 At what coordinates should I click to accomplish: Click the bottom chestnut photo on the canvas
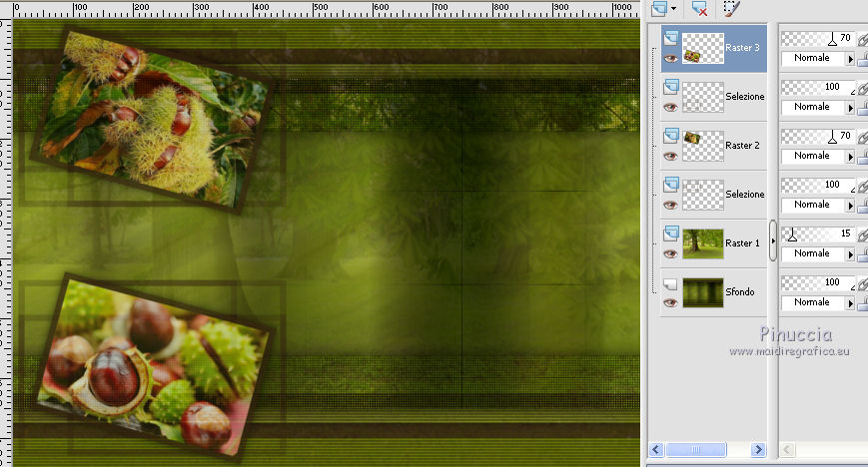pyautogui.click(x=154, y=367)
